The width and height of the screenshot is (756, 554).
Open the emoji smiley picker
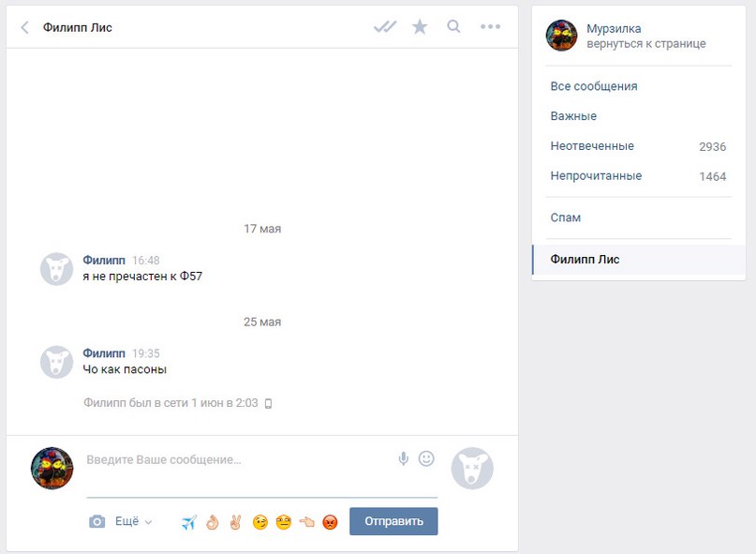[426, 458]
